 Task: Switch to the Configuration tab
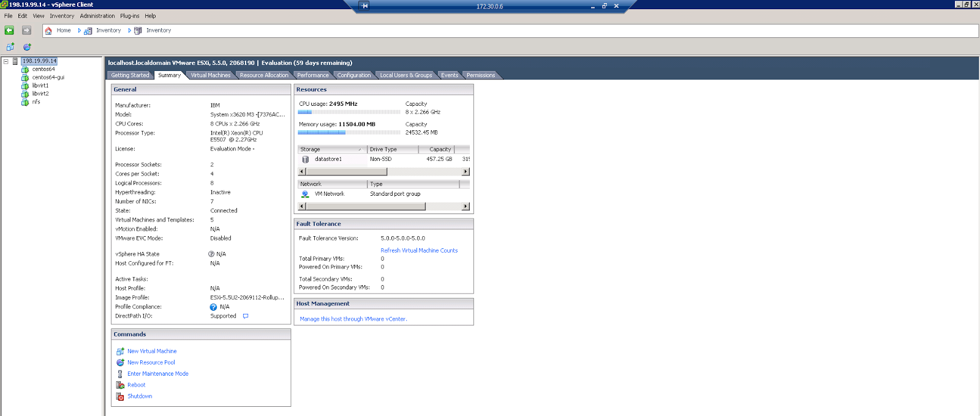(354, 75)
